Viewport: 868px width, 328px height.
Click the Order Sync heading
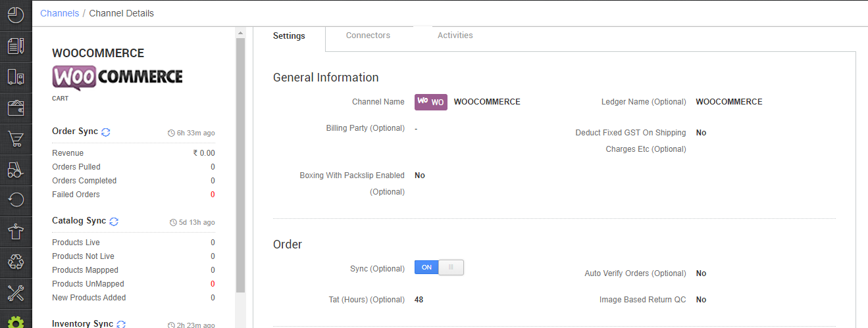pyautogui.click(x=75, y=131)
